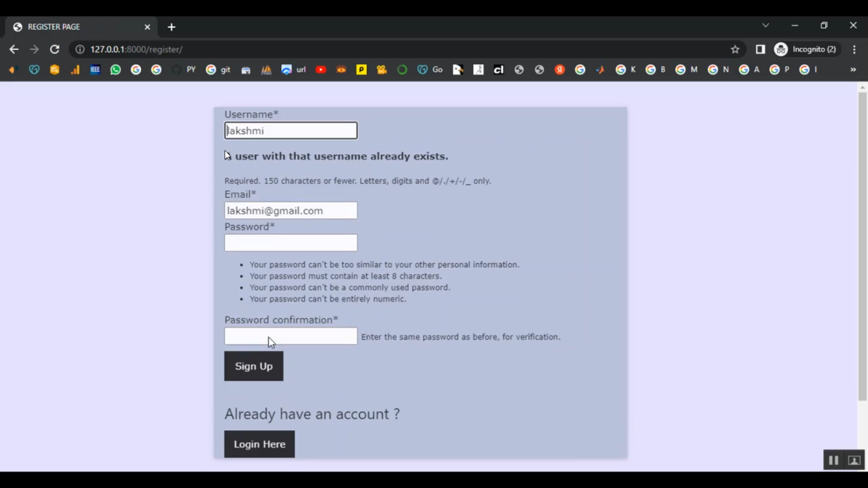Open the cl bookmark
Screen dimensions: 868x488
498,70
